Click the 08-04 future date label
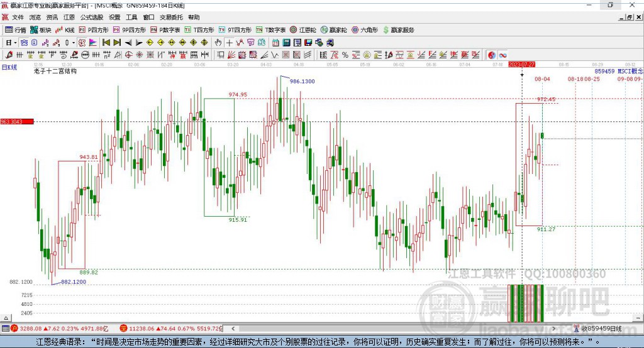Screen dimensions: 644x348 [542, 79]
